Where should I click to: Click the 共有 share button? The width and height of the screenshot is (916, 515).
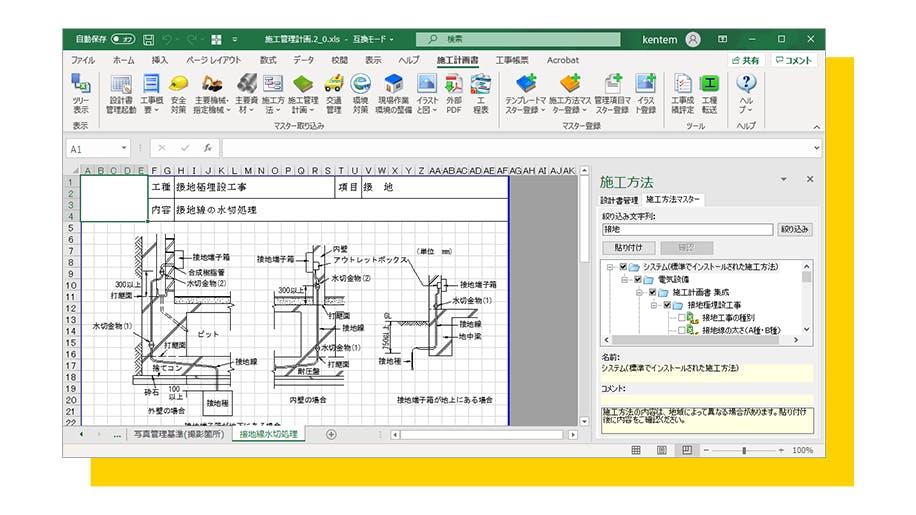point(745,60)
